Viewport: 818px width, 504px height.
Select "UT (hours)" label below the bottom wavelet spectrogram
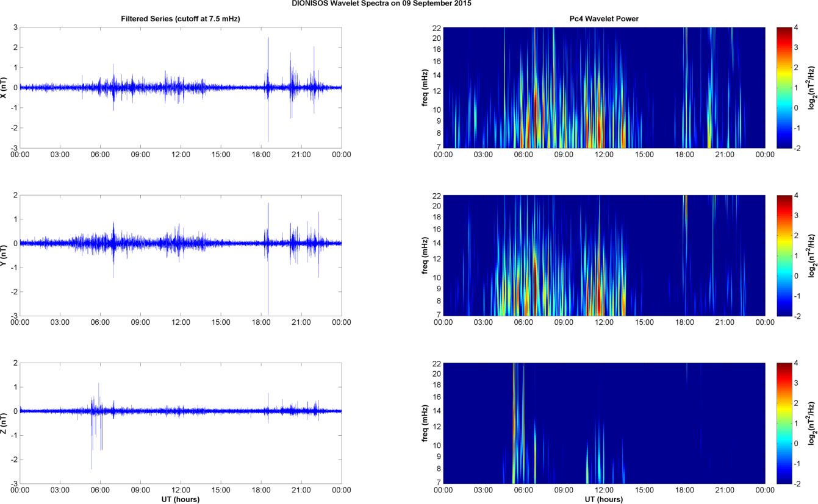tap(604, 500)
